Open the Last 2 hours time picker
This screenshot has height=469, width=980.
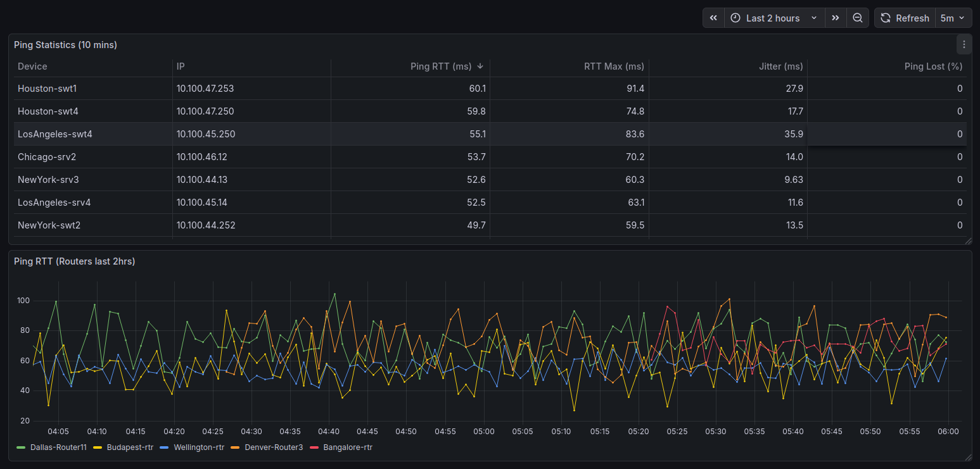click(x=773, y=18)
